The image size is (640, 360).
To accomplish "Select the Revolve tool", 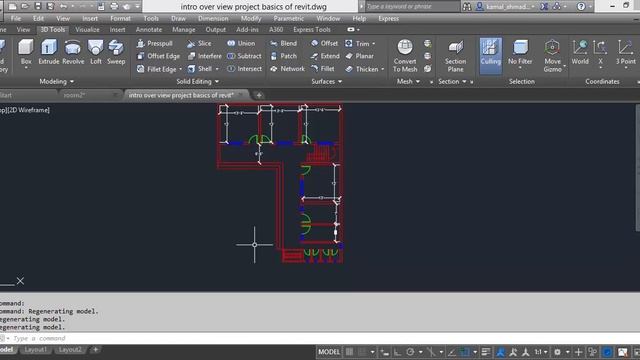I will 73,52.
